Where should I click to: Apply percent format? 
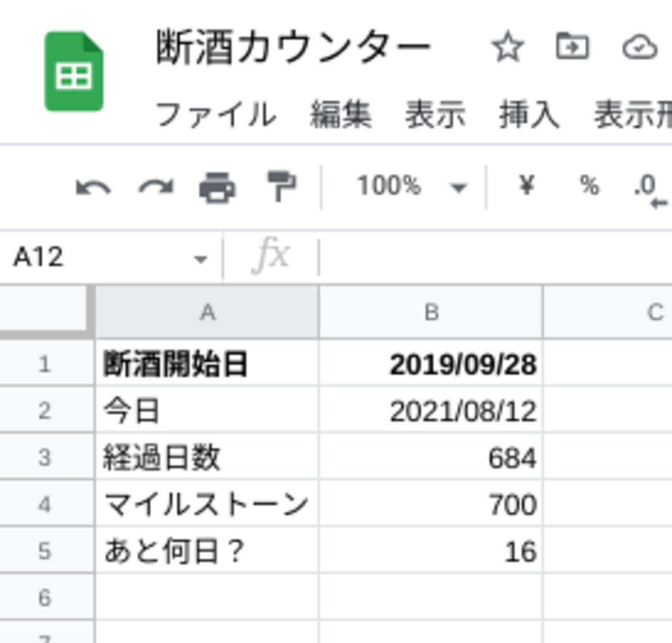[589, 185]
